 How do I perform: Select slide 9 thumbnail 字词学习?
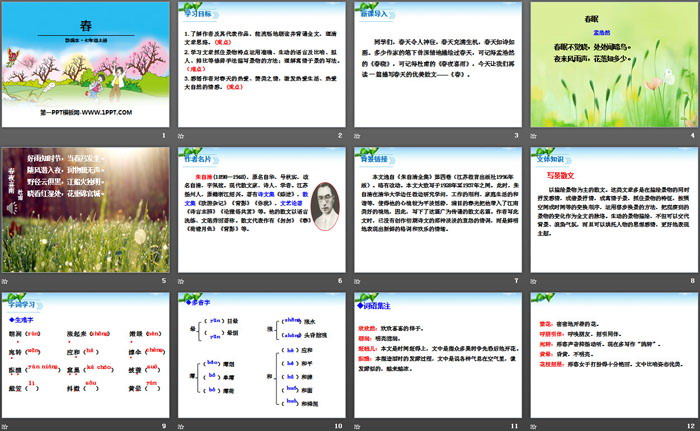click(86, 355)
